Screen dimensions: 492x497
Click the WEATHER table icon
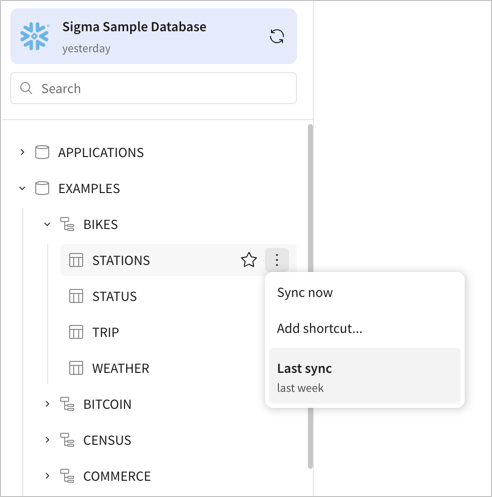click(76, 368)
